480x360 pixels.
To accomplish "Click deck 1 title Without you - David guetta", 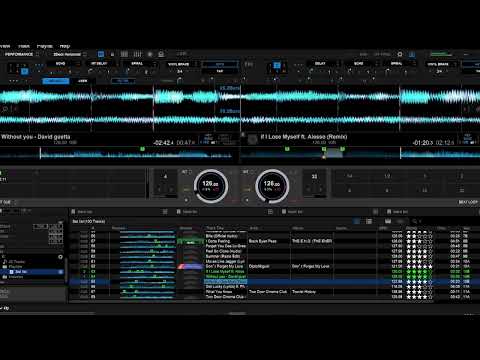I will 36,137.
